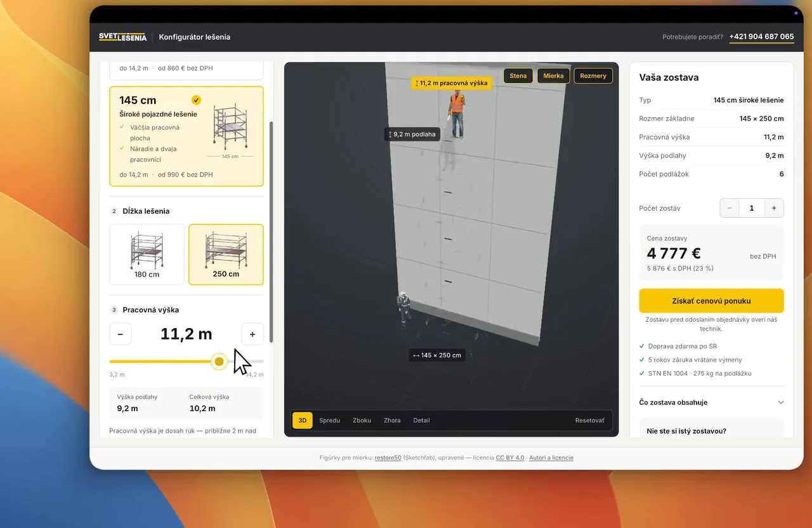Click the orange-vest worker figure
Image resolution: width=812 pixels, height=528 pixels.
click(456, 114)
